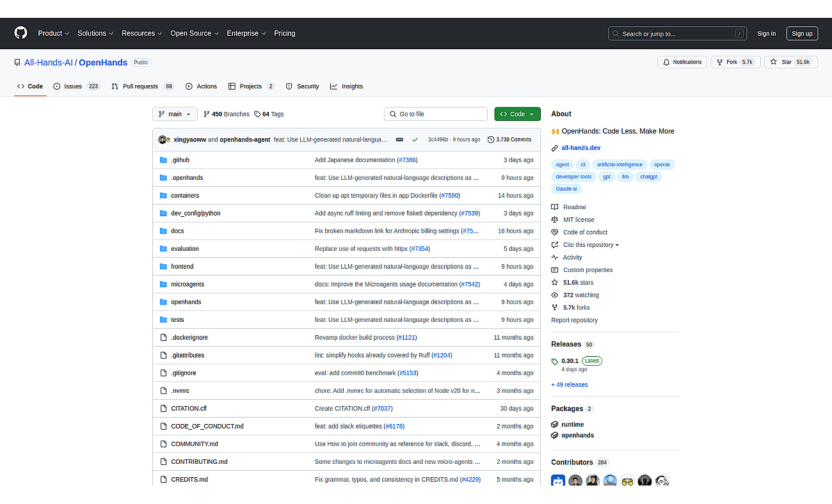
Task: Open Custom properties link
Action: point(588,271)
